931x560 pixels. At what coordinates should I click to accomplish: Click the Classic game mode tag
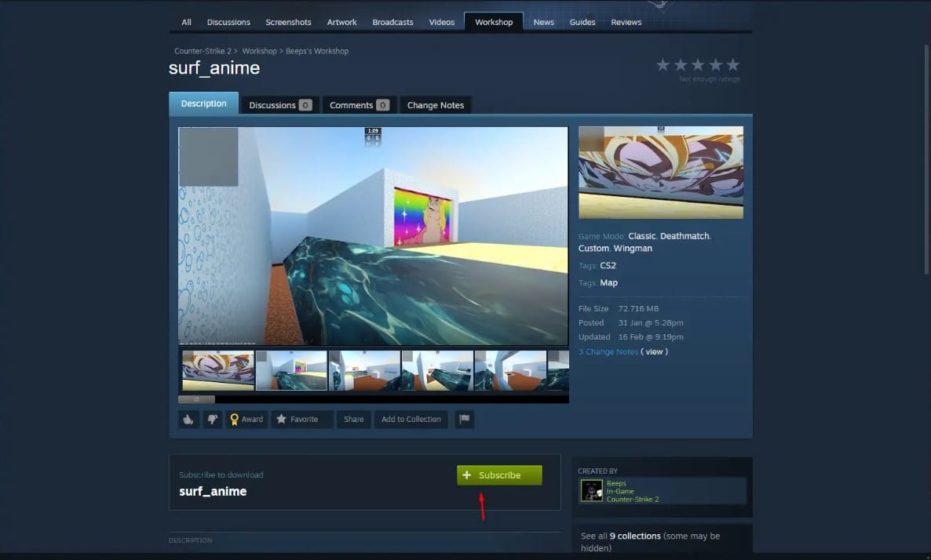(642, 236)
